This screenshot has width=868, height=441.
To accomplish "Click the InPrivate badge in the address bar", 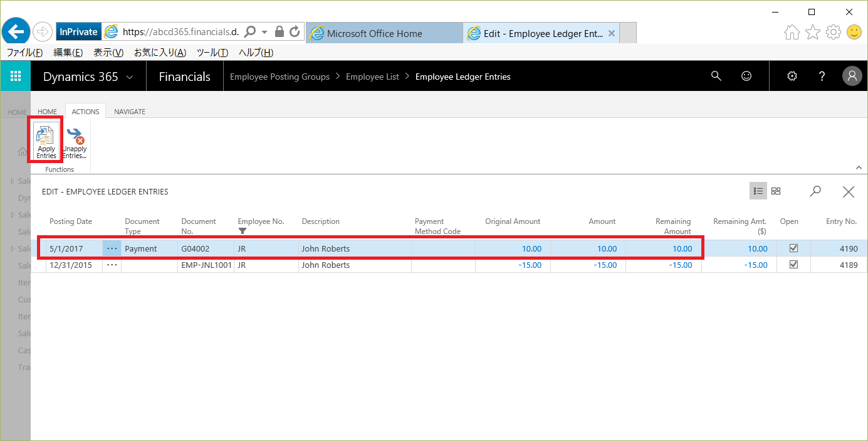I will click(78, 32).
